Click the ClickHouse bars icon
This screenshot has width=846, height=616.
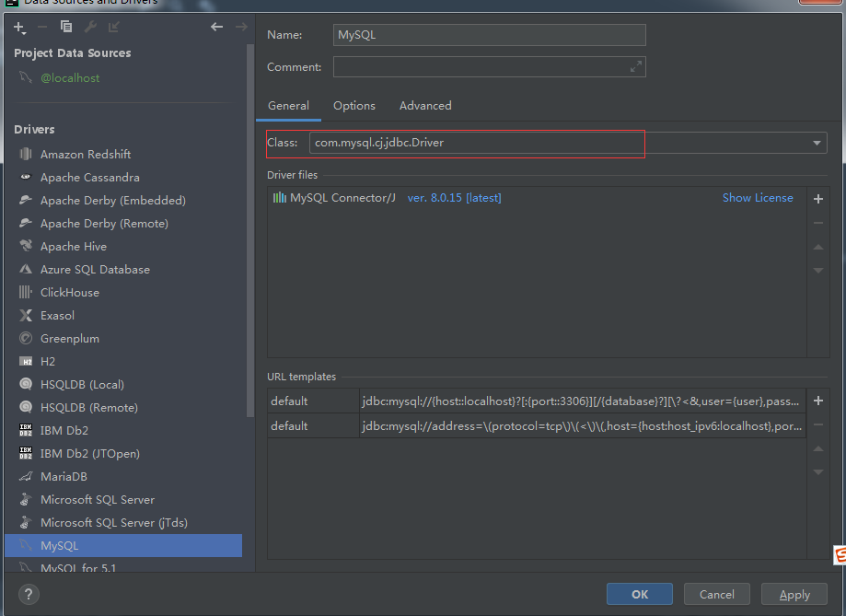click(x=26, y=293)
